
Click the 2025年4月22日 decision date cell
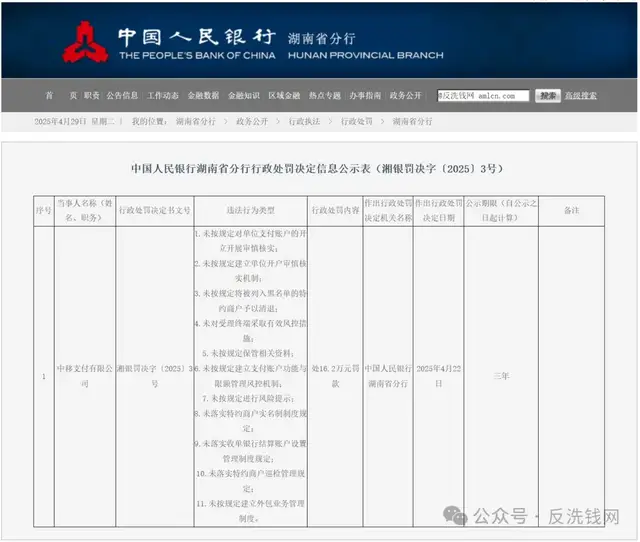coord(439,376)
